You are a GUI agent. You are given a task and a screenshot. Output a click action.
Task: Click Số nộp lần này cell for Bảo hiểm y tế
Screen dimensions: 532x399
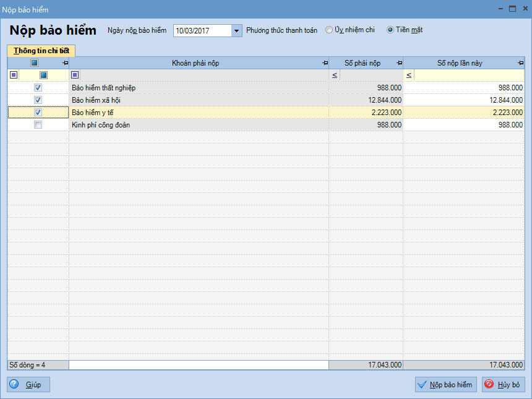point(463,113)
